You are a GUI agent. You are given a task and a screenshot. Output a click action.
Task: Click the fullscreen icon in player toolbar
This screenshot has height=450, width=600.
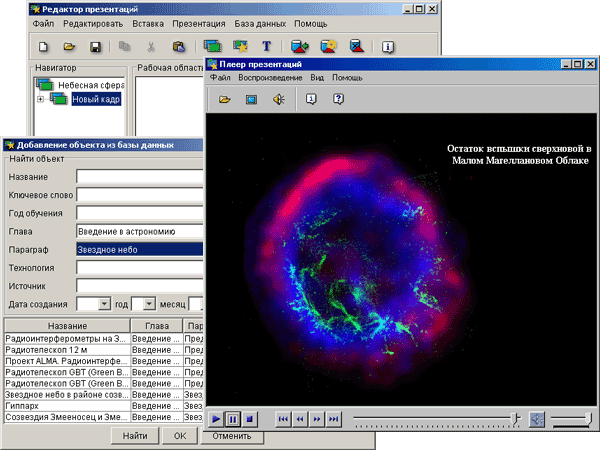tap(252, 99)
